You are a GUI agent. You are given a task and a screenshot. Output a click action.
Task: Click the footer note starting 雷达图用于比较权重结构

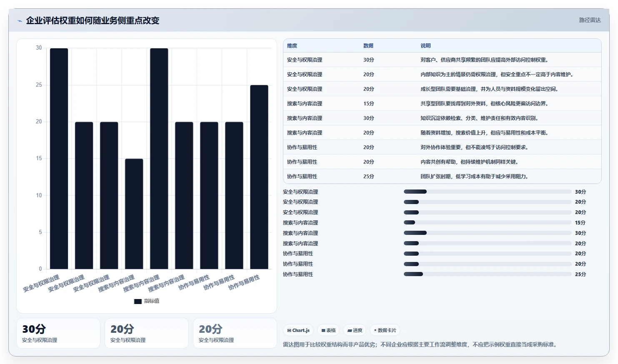[x=421, y=344]
